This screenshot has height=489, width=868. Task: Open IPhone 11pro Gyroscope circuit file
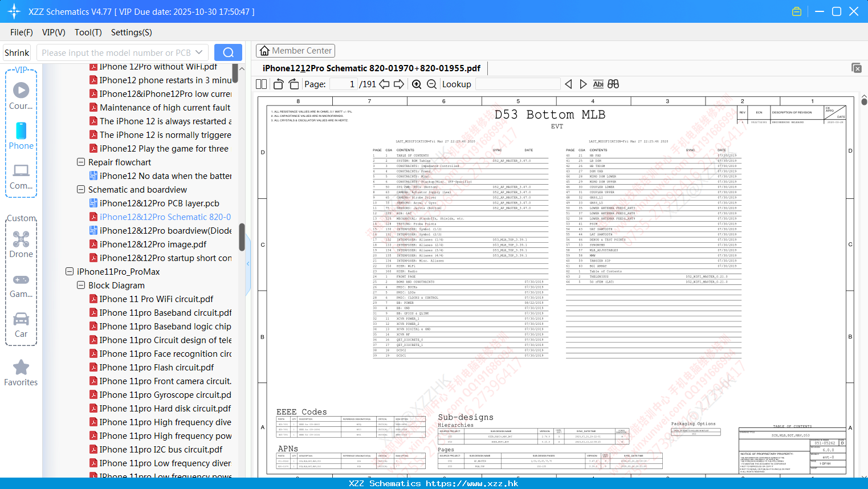click(x=165, y=394)
